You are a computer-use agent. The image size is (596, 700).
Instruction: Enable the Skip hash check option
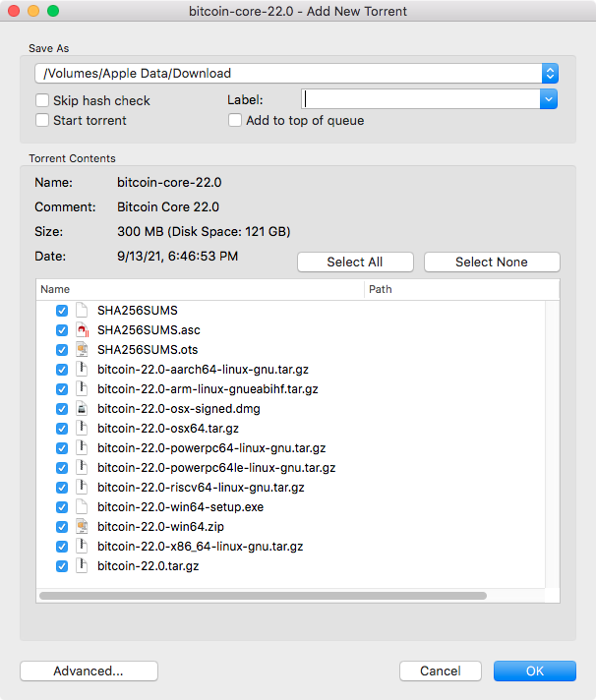(42, 100)
